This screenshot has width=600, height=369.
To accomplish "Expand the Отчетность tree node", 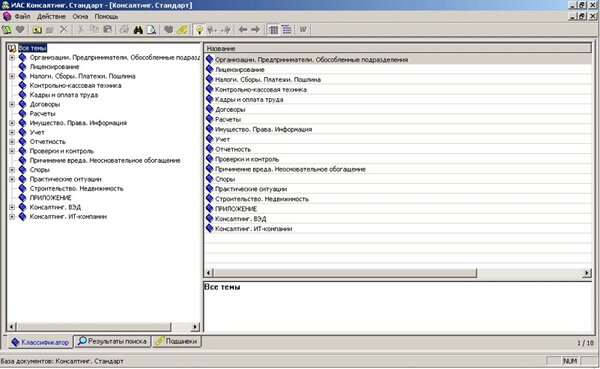I will click(x=12, y=142).
